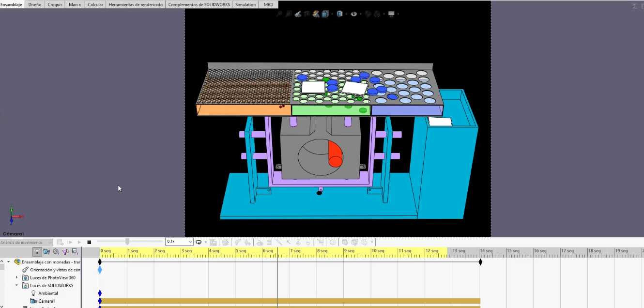This screenshot has width=644, height=308.
Task: Open the 0.1x playback speed dropdown
Action: (x=179, y=242)
